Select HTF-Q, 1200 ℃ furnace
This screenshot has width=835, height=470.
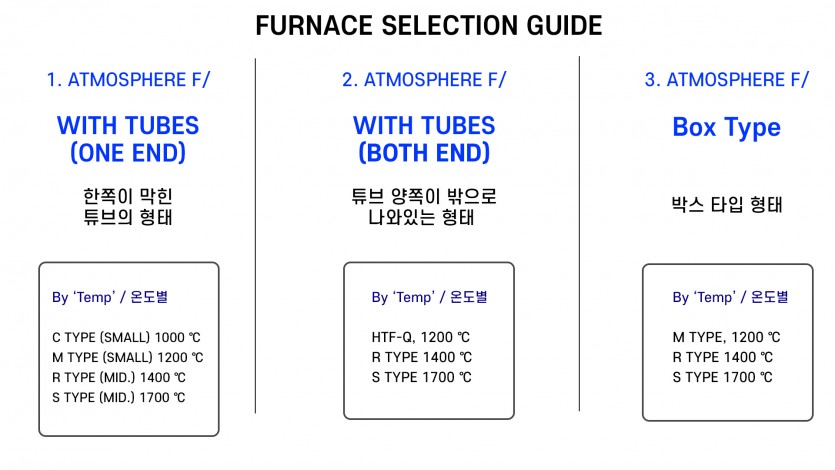421,337
